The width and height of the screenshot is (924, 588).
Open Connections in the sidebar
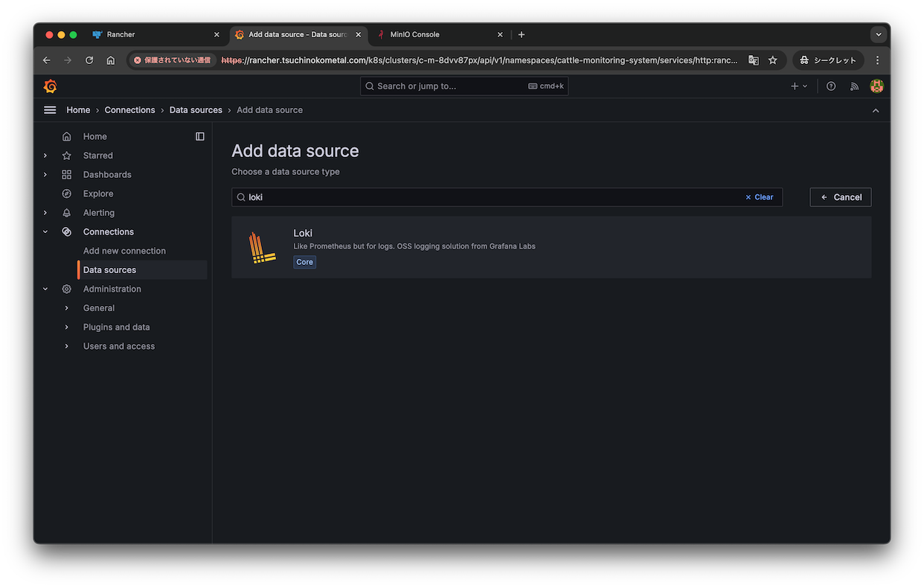click(109, 232)
